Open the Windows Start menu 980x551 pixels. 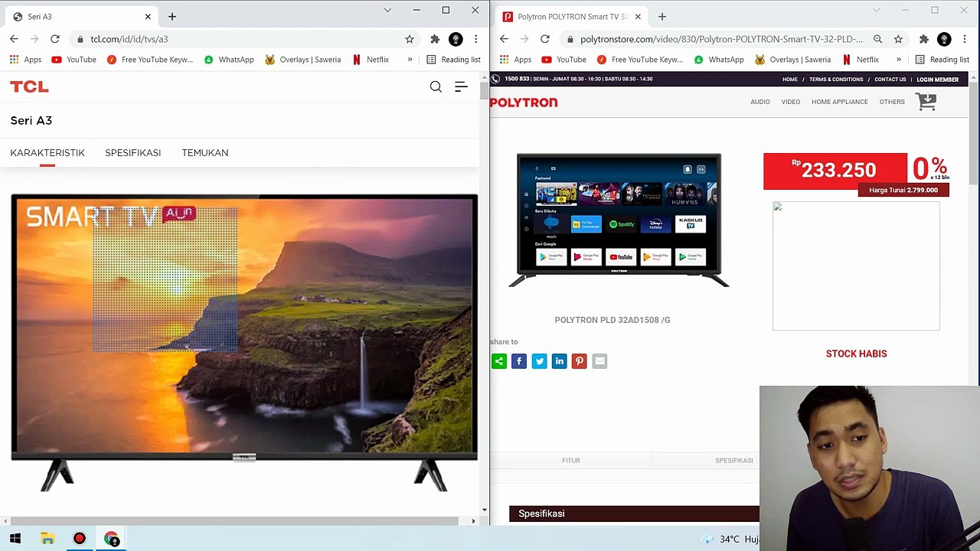(x=15, y=539)
